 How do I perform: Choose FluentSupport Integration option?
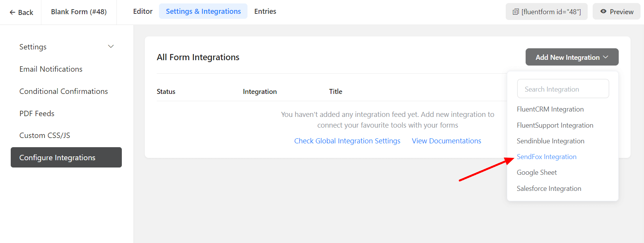[555, 125]
